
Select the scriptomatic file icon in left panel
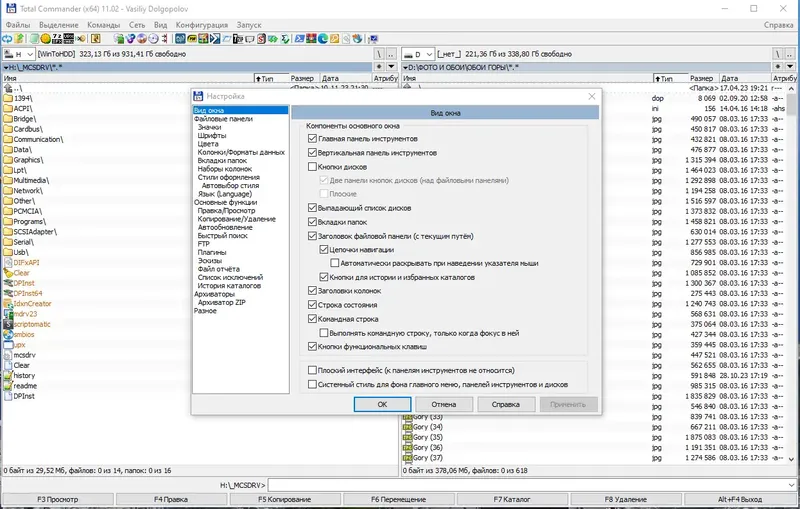coord(8,324)
